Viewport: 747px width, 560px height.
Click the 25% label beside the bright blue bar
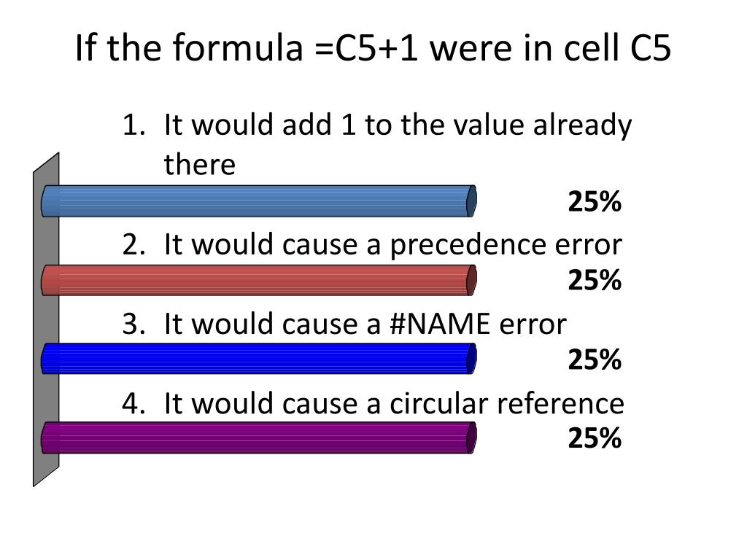point(595,359)
